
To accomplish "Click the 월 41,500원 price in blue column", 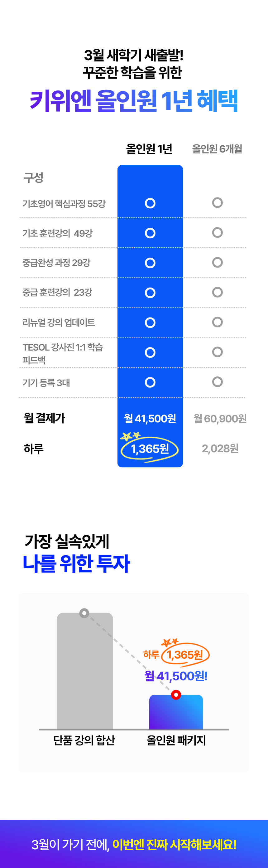I will pyautogui.click(x=150, y=419).
